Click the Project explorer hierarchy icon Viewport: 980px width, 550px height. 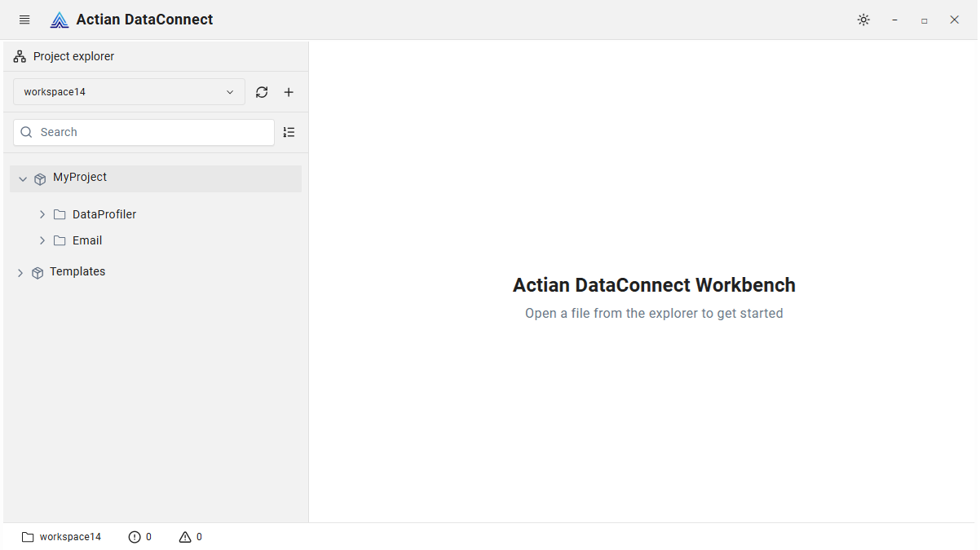tap(20, 56)
